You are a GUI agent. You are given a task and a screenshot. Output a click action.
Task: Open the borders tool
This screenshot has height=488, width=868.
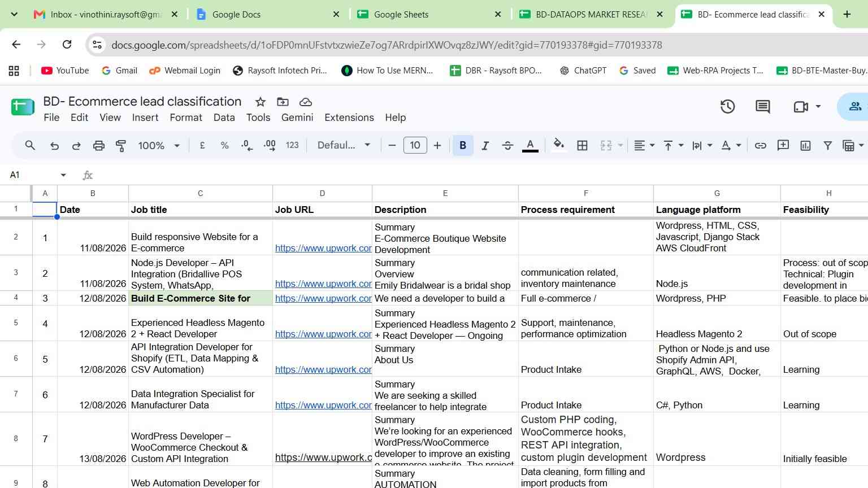[x=582, y=146]
